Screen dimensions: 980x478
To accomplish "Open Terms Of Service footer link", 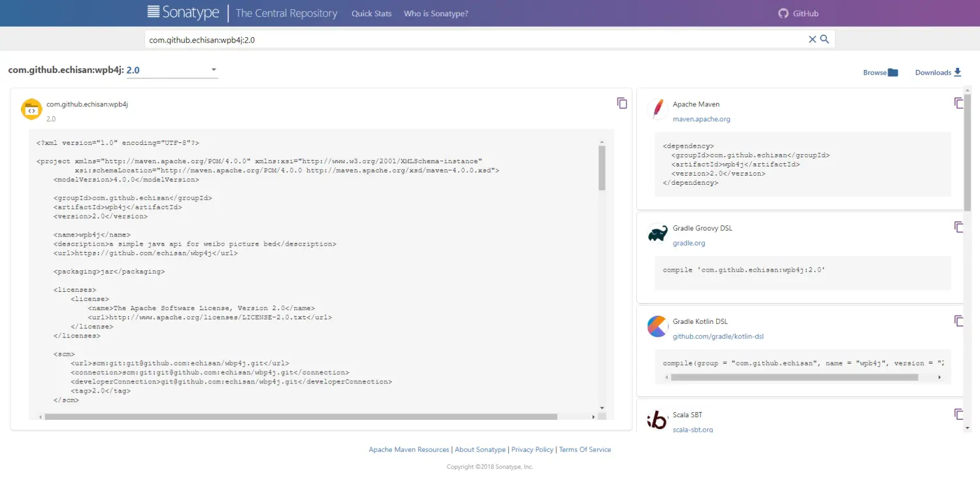I will [x=585, y=449].
